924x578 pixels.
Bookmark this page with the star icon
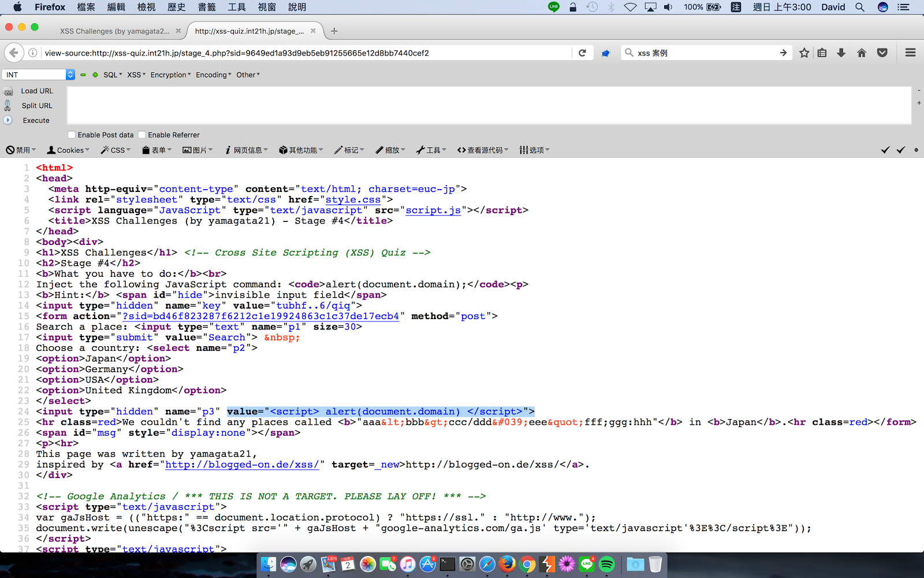click(804, 53)
